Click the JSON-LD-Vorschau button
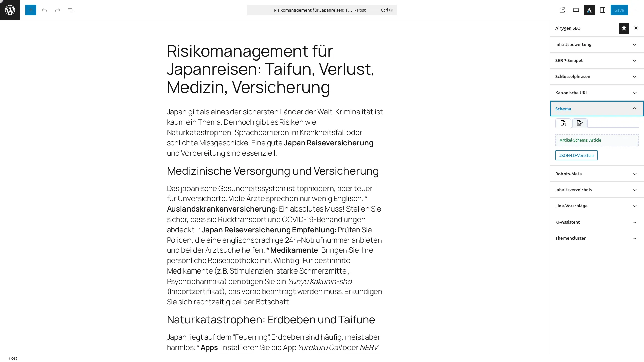The image size is (644, 362). click(x=577, y=155)
